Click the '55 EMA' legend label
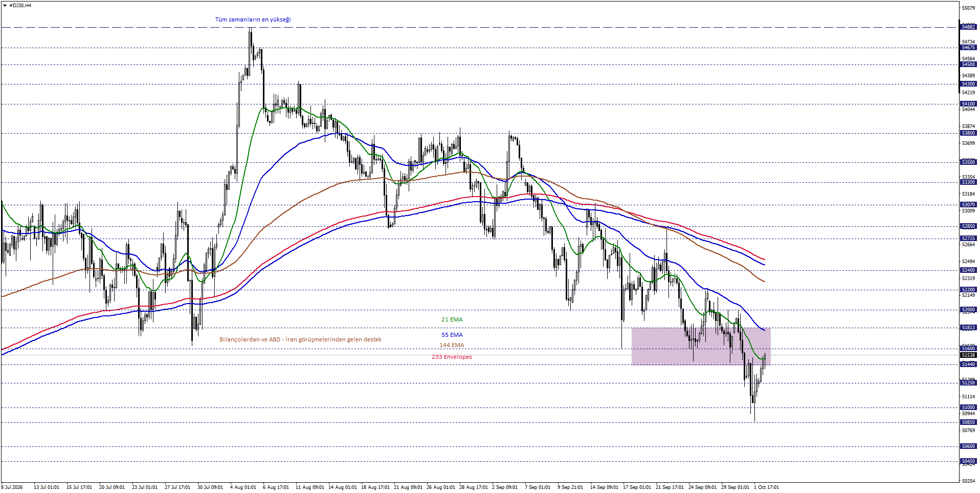The image size is (980, 493). click(x=452, y=335)
